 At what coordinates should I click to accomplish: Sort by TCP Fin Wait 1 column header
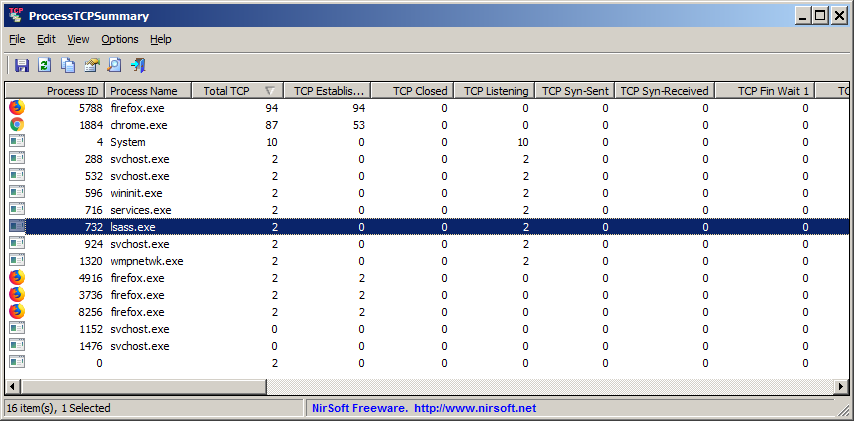point(765,91)
